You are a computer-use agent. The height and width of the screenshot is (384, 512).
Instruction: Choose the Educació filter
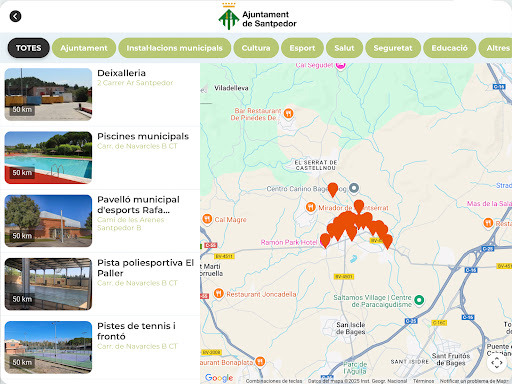pos(450,48)
